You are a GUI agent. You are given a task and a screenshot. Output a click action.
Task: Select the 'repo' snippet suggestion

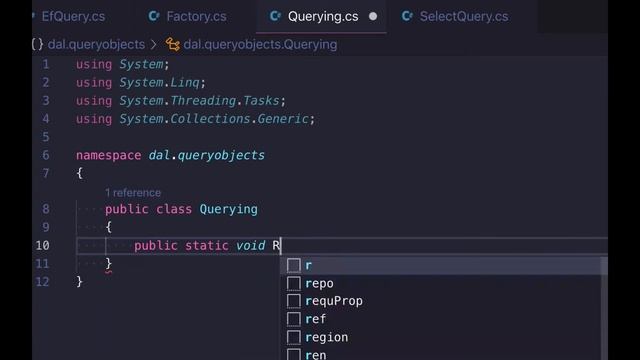tap(441, 283)
